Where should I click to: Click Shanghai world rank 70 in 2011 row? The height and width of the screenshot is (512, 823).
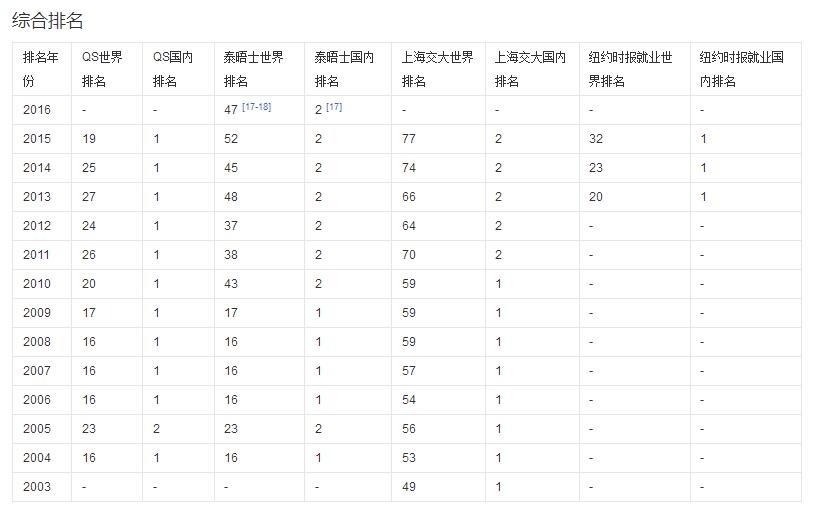[x=409, y=255]
